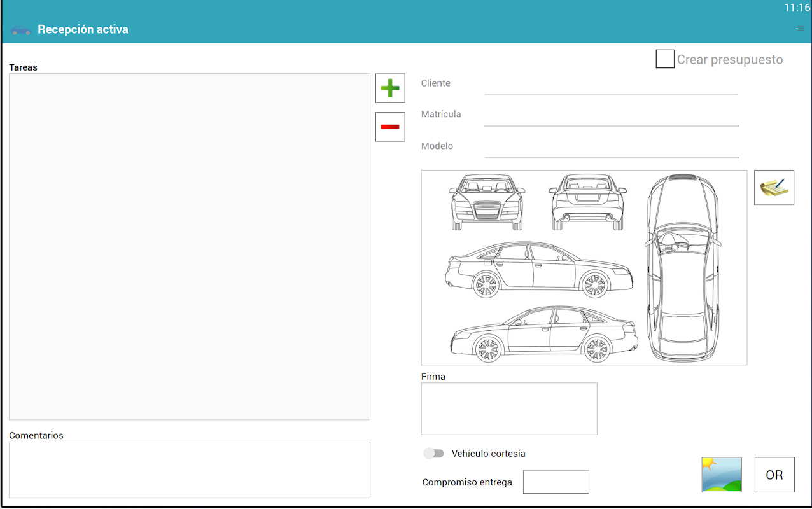The width and height of the screenshot is (812, 509).
Task: Click the Cliente input field
Action: coord(611,85)
